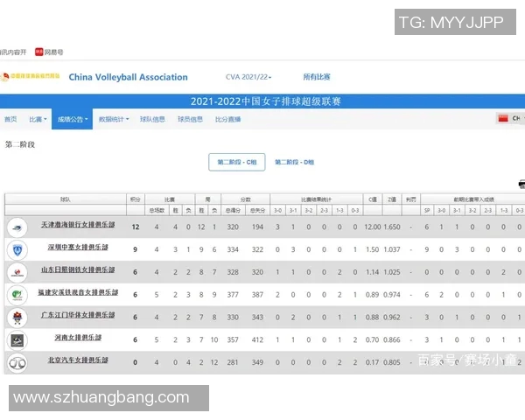The height and width of the screenshot is (420, 525).
Task: Open the 所有比赛 link
Action: pyautogui.click(x=317, y=77)
